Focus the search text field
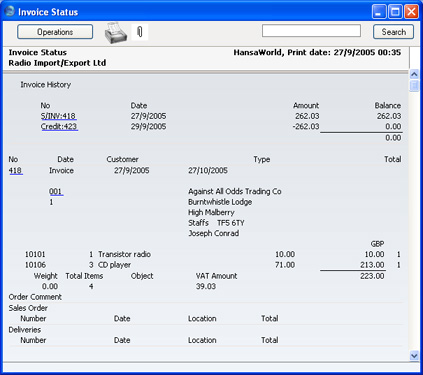 coord(311,31)
